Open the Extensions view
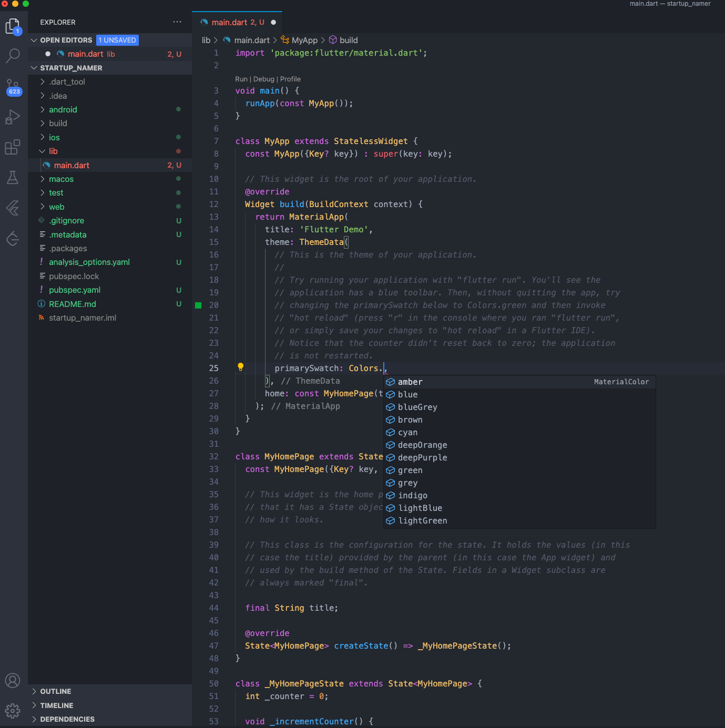Screen dimensions: 725x728 tap(13, 147)
